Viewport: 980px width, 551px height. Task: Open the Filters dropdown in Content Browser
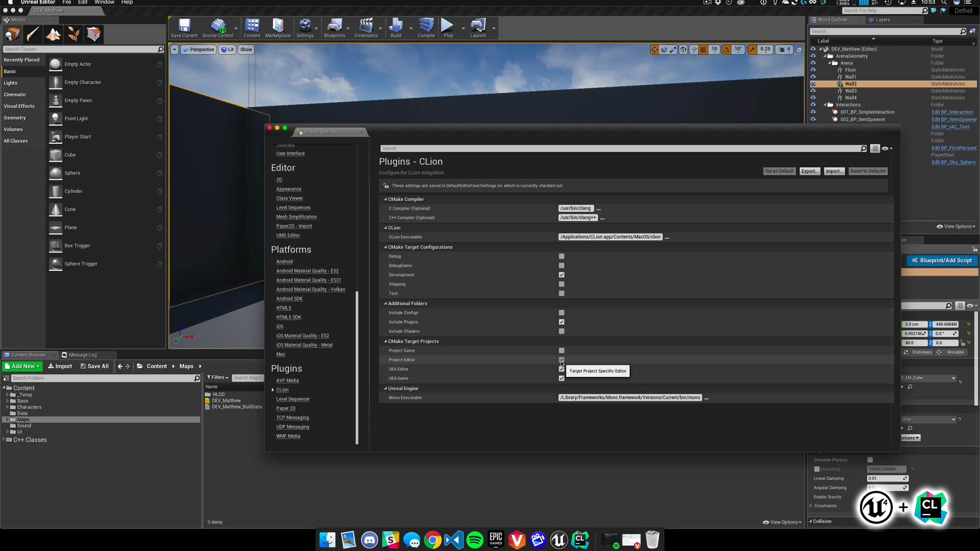coord(218,378)
